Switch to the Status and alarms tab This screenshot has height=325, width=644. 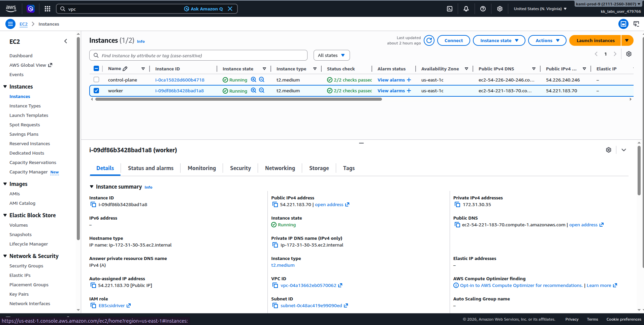pyautogui.click(x=151, y=168)
